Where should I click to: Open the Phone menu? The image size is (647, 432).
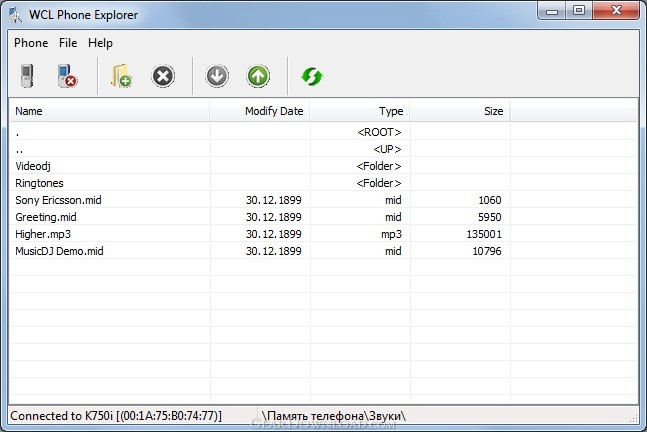pos(31,43)
